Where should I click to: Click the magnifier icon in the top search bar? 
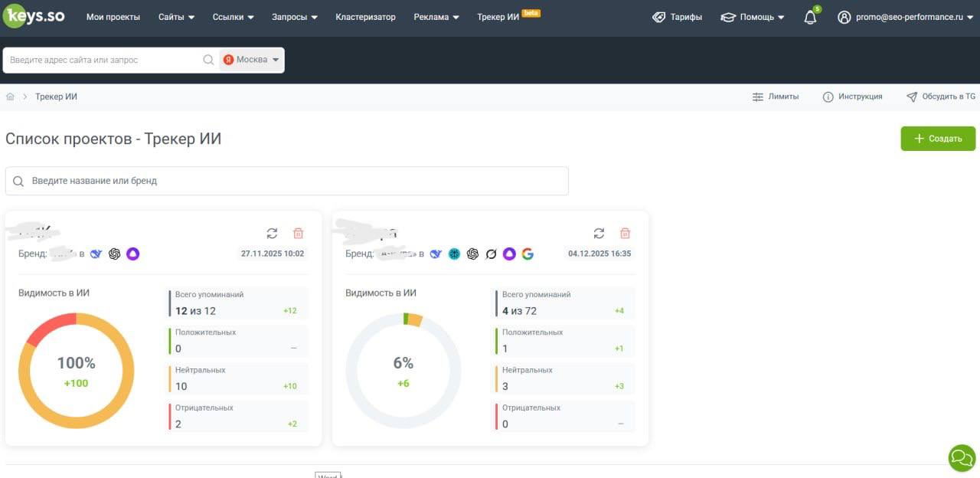208,60
